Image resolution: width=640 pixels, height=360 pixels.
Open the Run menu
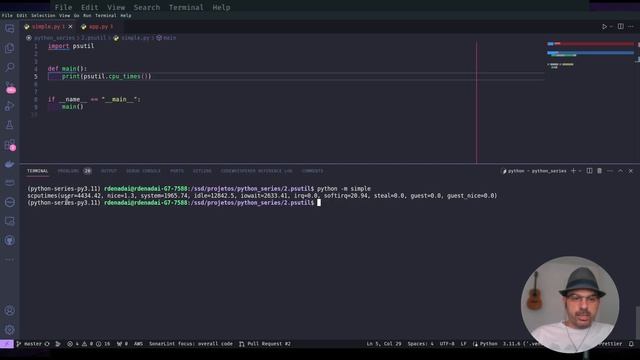click(87, 16)
